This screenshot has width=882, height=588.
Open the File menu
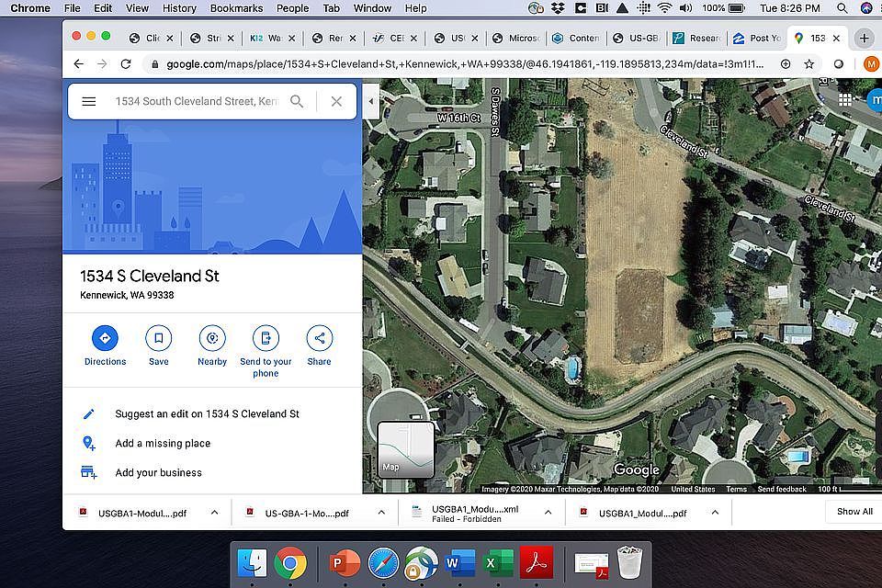[x=72, y=8]
